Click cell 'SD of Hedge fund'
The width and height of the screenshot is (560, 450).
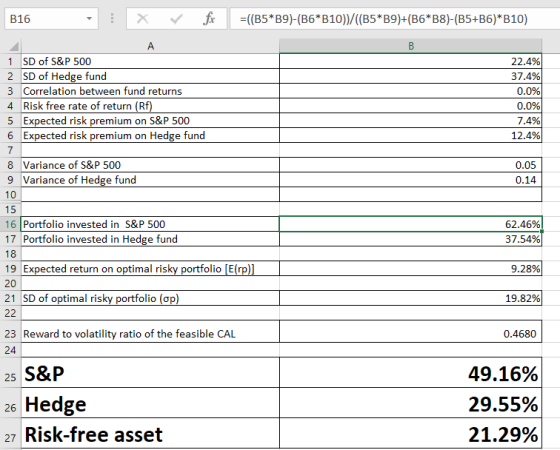pyautogui.click(x=150, y=76)
